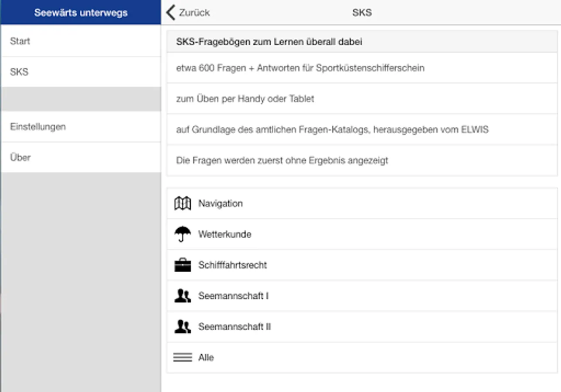Click the Navigation map icon

click(x=183, y=203)
